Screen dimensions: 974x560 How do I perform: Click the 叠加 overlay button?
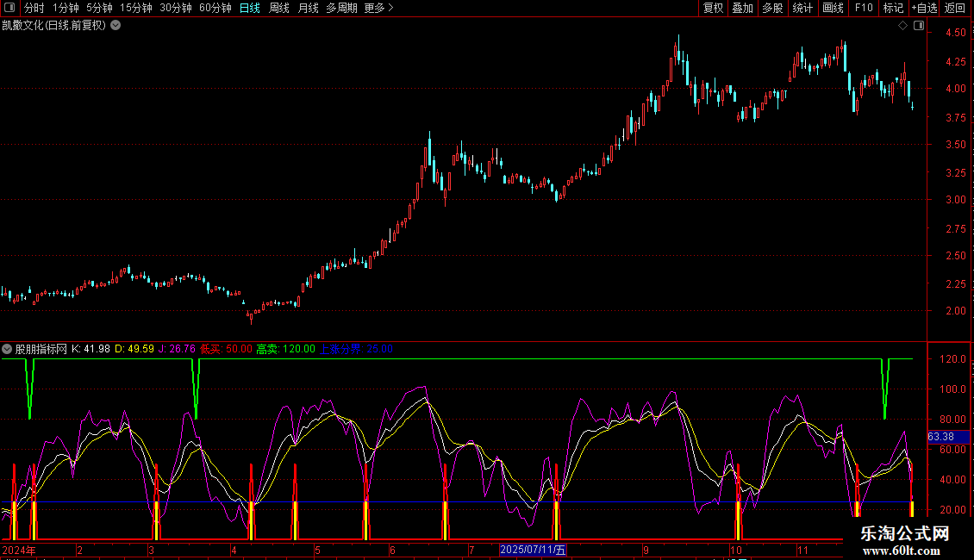tap(742, 8)
